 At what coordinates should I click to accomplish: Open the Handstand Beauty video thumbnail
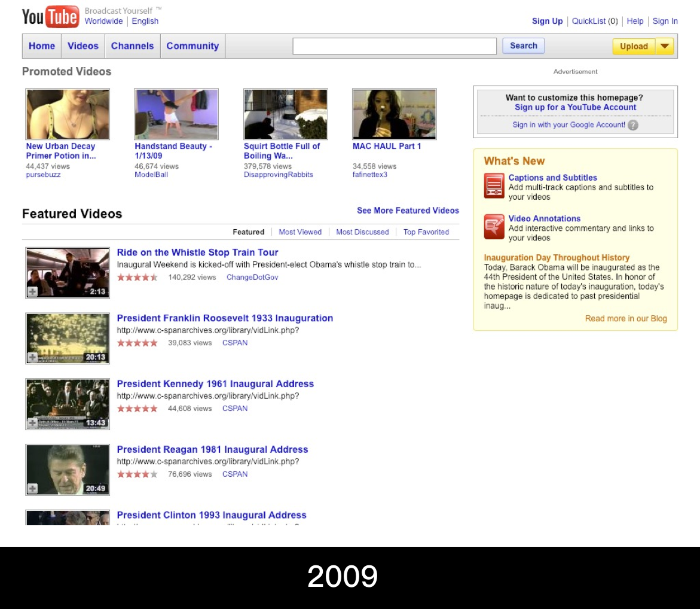[x=176, y=114]
